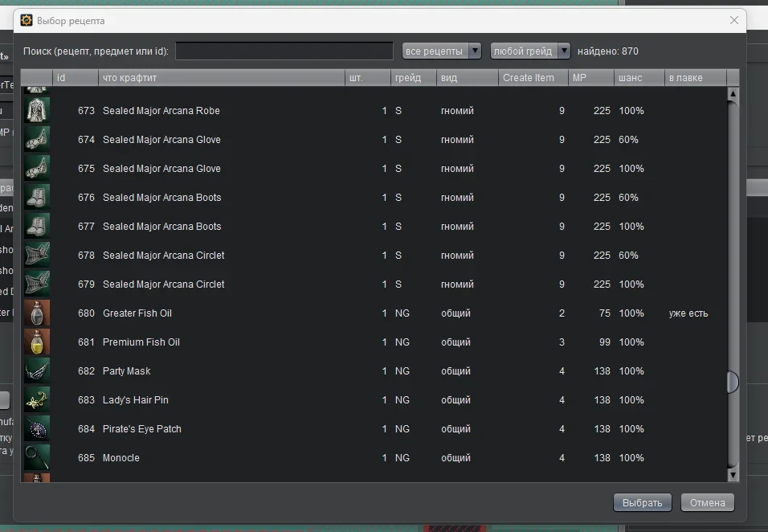Click the circlet icon in row 679
This screenshot has height=532, width=768.
(37, 284)
